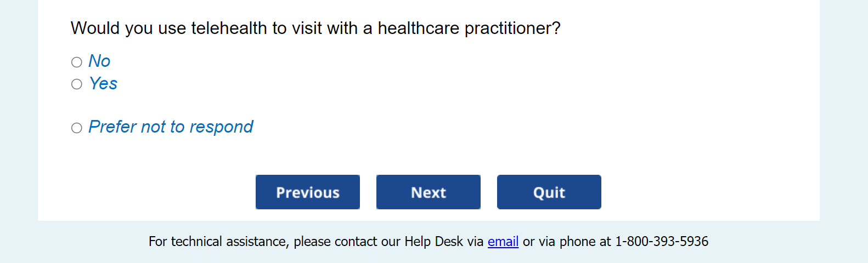Click the "Prefer not to respond" label text
This screenshot has height=263, width=868.
(x=170, y=127)
